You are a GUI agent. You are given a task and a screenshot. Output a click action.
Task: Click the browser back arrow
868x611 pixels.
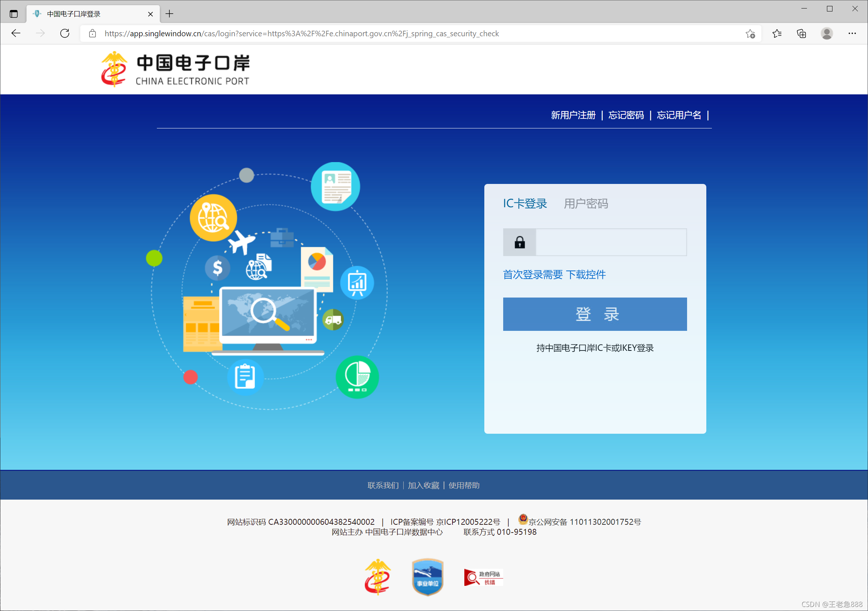click(x=16, y=34)
